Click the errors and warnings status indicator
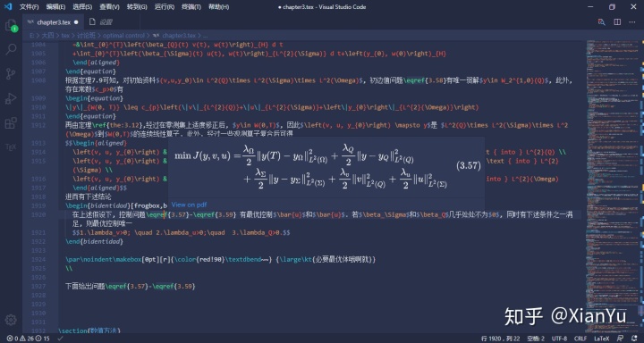Viewport: 644px width, 343px height. (x=28, y=339)
